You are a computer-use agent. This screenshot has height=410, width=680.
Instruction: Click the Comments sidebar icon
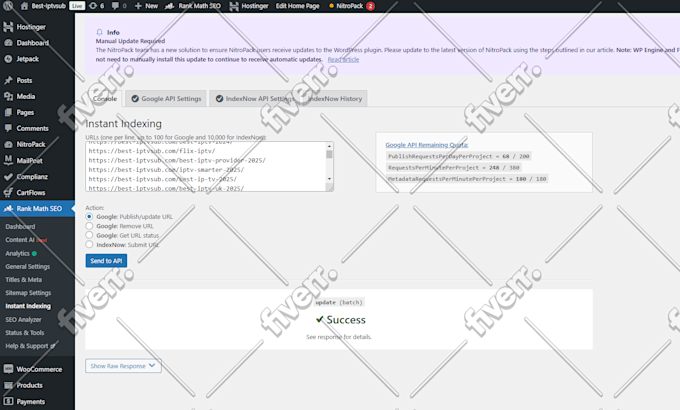[x=8, y=128]
